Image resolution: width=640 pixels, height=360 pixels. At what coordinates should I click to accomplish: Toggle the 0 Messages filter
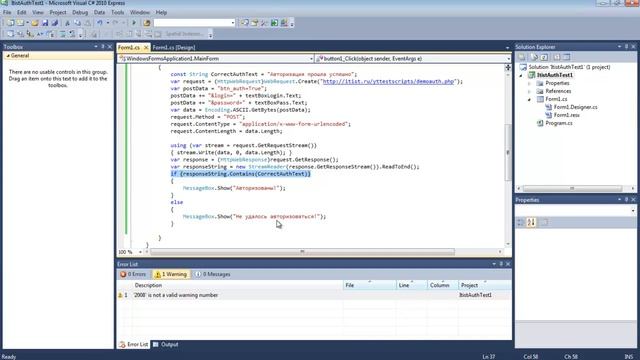click(x=212, y=274)
